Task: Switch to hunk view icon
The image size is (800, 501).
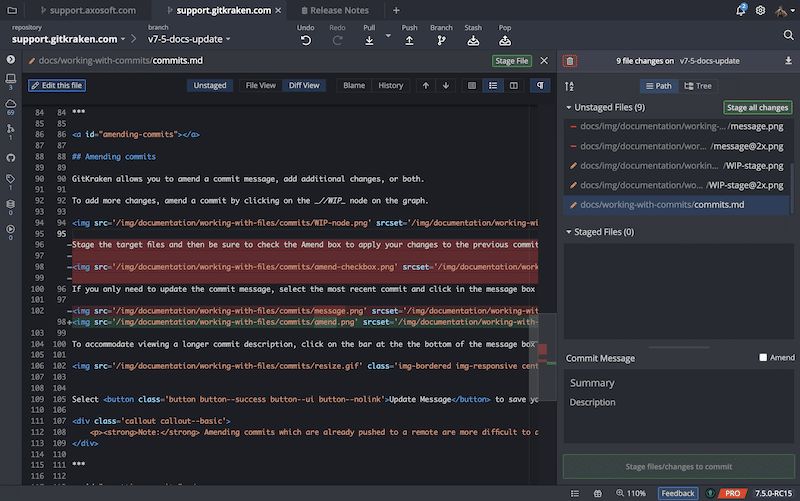Action: (472, 86)
